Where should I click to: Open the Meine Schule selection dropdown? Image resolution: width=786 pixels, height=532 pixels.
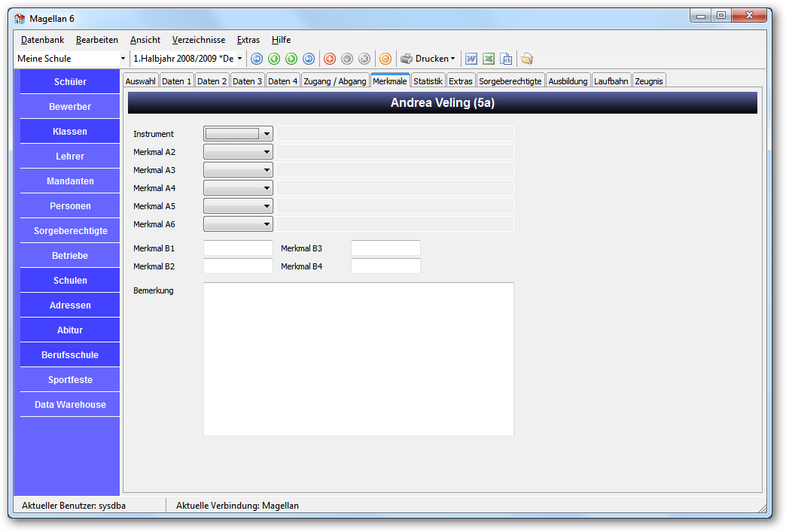[72, 59]
